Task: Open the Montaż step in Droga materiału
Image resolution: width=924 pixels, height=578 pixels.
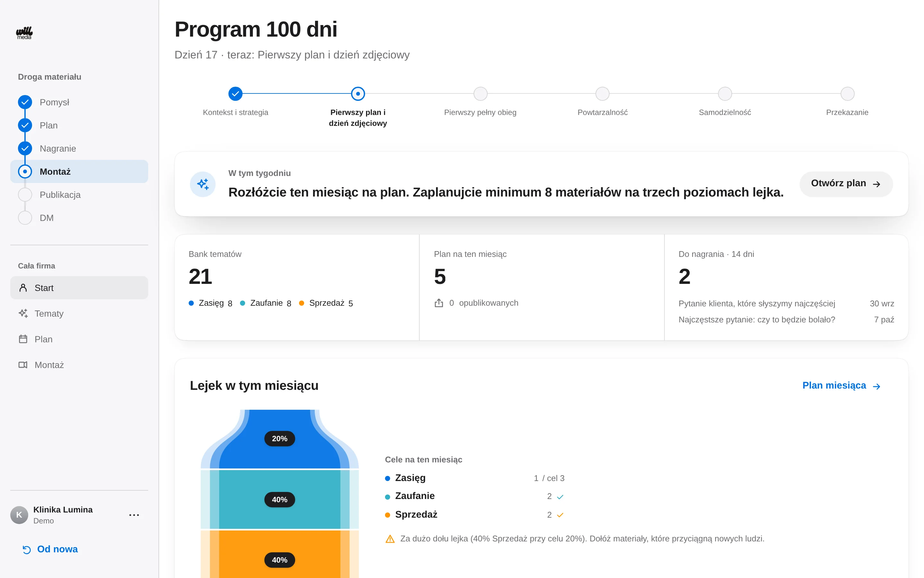Action: tap(79, 172)
